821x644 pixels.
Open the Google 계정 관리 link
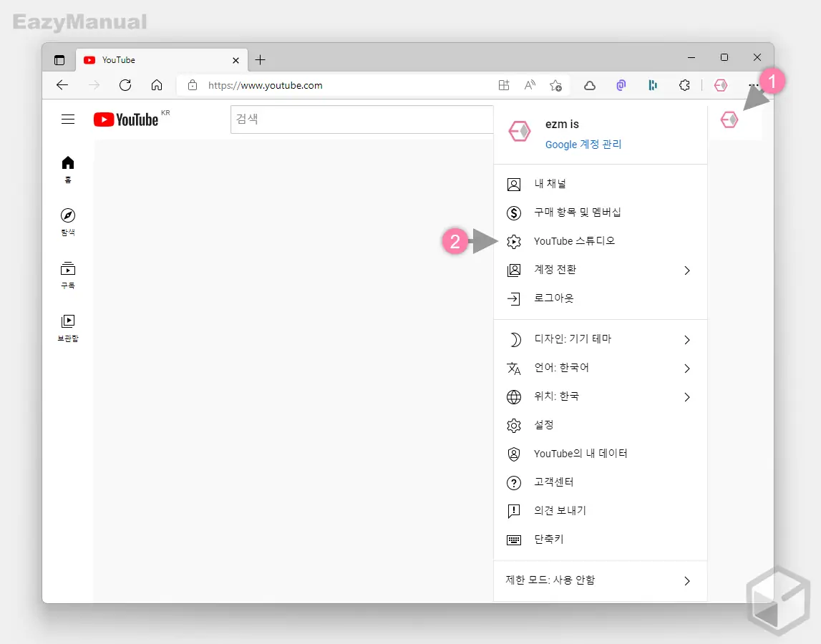(x=583, y=145)
